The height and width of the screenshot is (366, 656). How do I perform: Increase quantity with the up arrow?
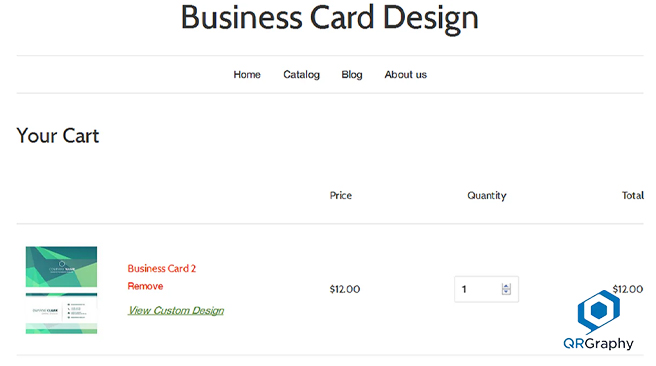(x=506, y=287)
